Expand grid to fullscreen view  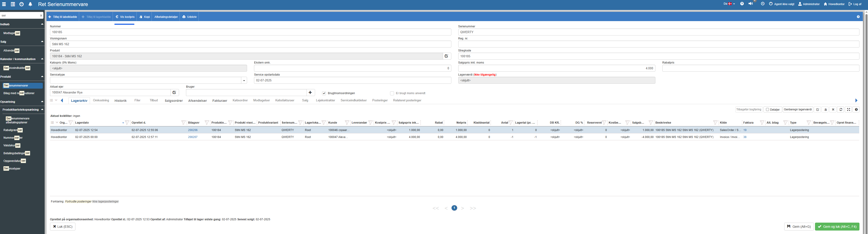coord(849,109)
